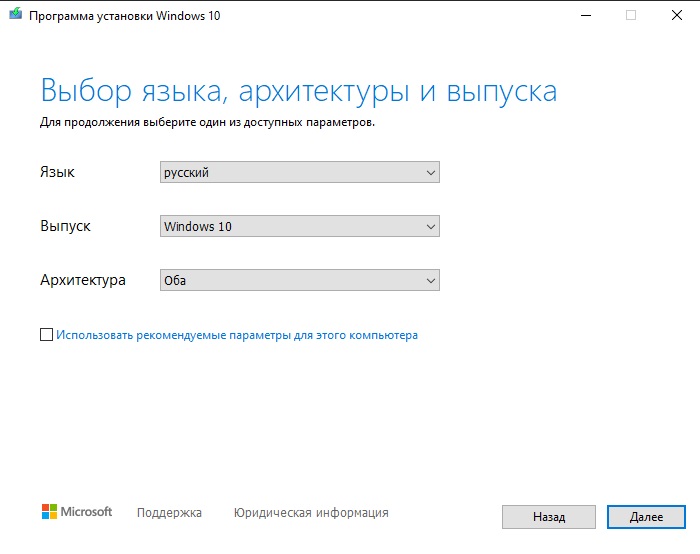Click the Windows setup icon in title bar

(15, 14)
